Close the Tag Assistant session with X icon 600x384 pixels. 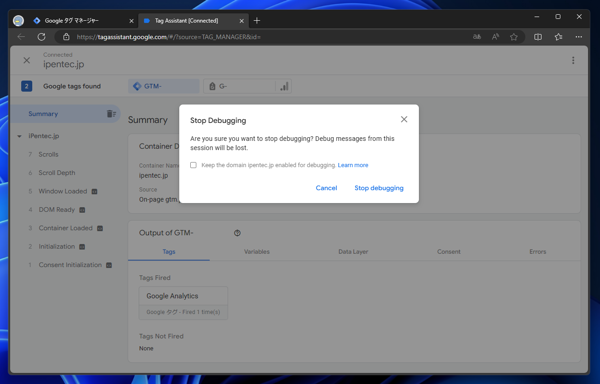26,60
